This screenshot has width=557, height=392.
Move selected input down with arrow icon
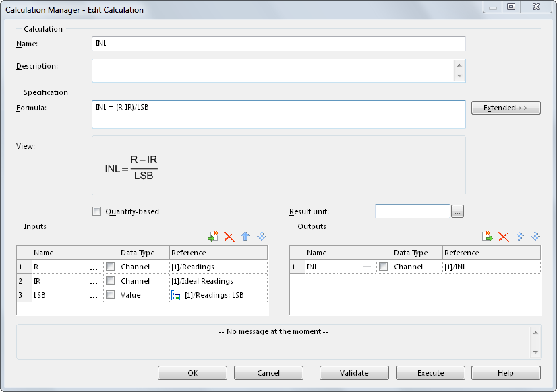[262, 237]
